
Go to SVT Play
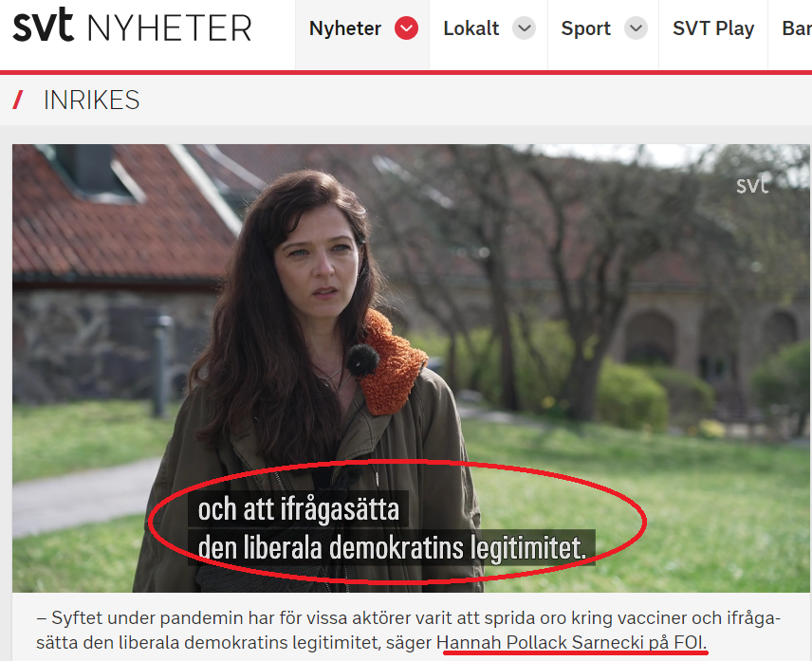tap(713, 28)
